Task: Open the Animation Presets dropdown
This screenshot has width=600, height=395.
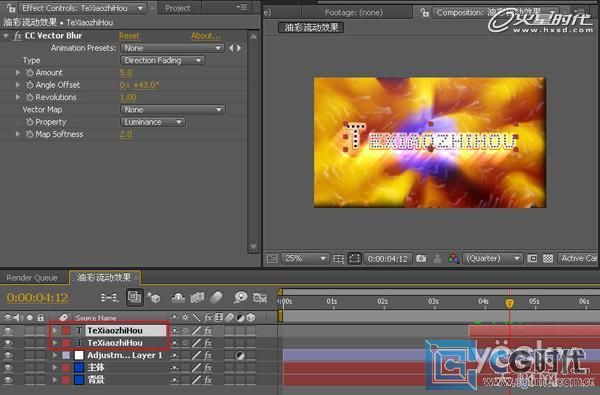Action: pyautogui.click(x=172, y=48)
